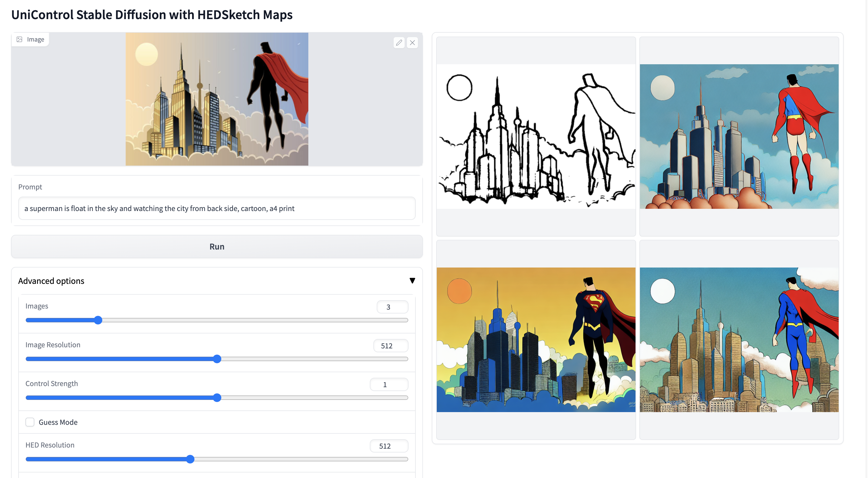Click the Control Strength value box
This screenshot has height=478, width=868.
(389, 385)
